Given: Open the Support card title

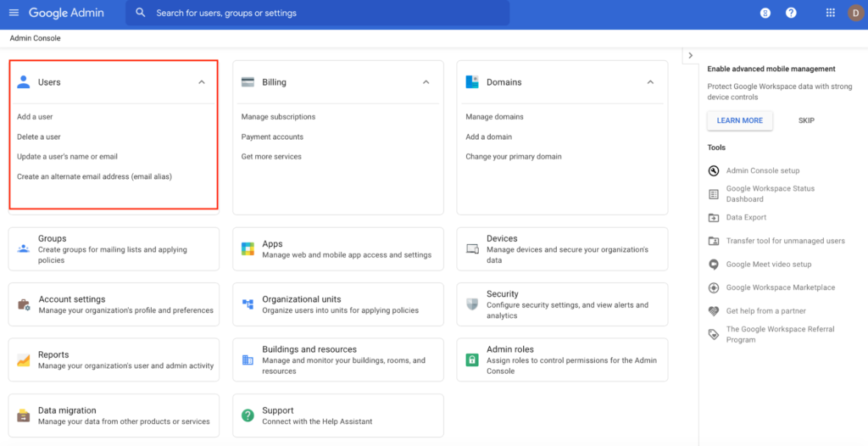Looking at the screenshot, I should pyautogui.click(x=278, y=410).
